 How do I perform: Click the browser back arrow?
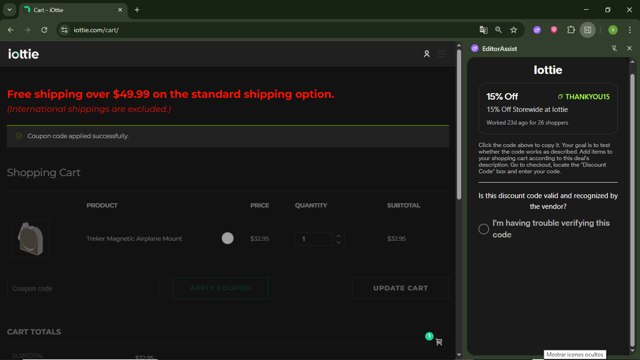click(x=11, y=30)
